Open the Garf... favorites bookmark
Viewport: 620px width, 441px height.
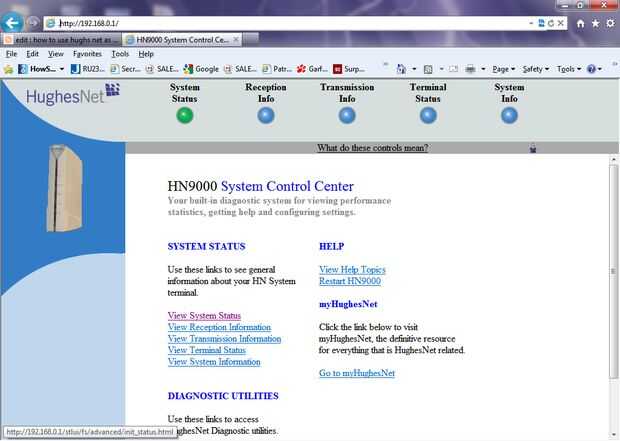(312, 69)
